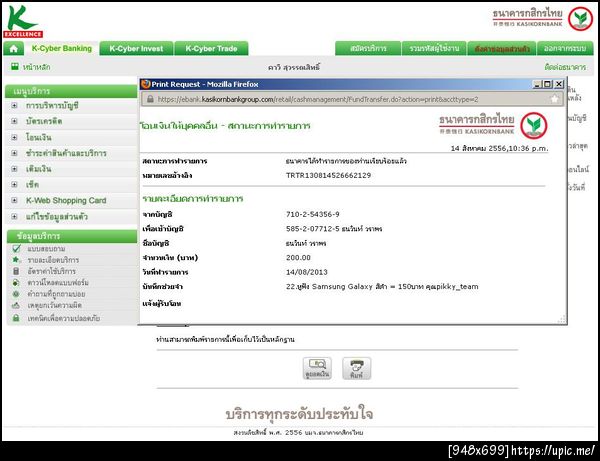The height and width of the screenshot is (461, 600).
Task: Select the memo mentioning Samsung Galaxy
Action: point(382,287)
